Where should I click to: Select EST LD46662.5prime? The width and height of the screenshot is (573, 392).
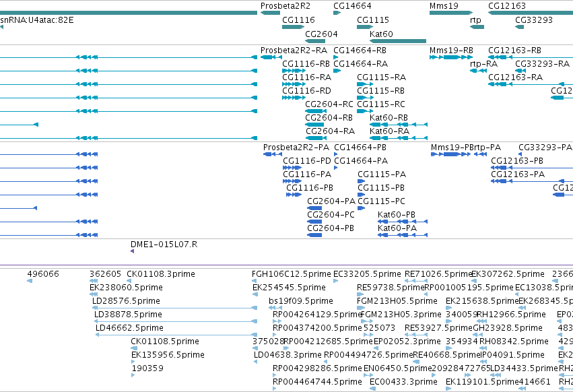(129, 328)
